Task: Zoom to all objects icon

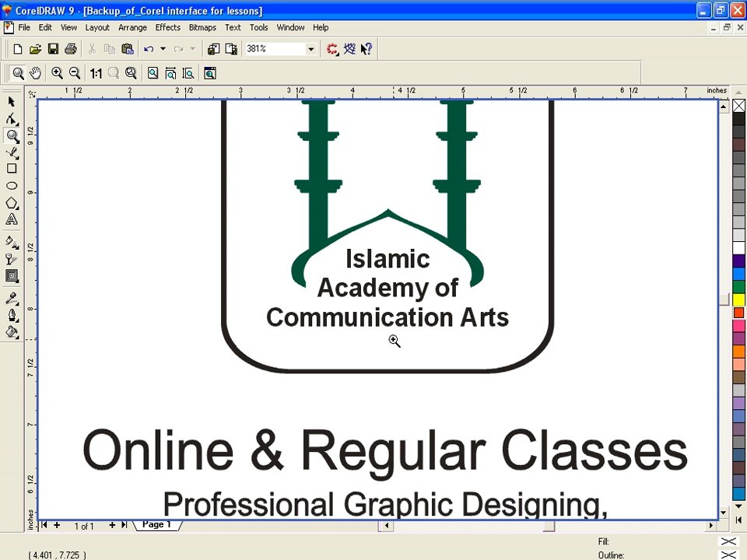Action: pyautogui.click(x=131, y=73)
